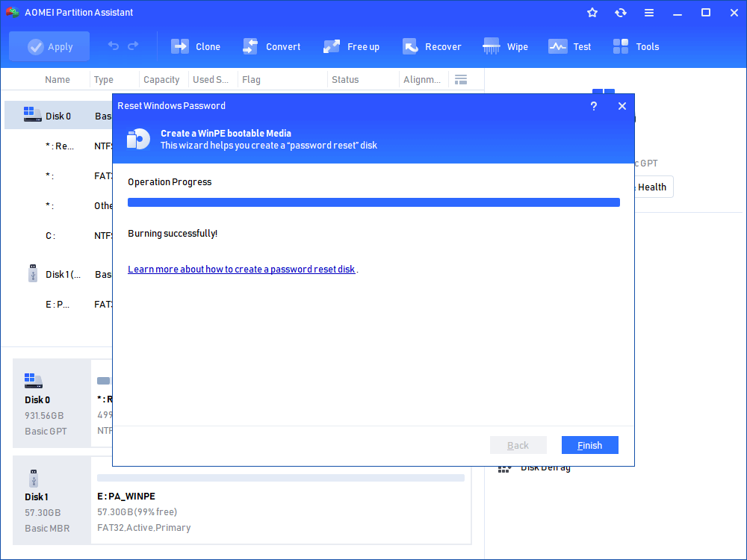
Task: Sort by the Name column header
Action: 58,80
